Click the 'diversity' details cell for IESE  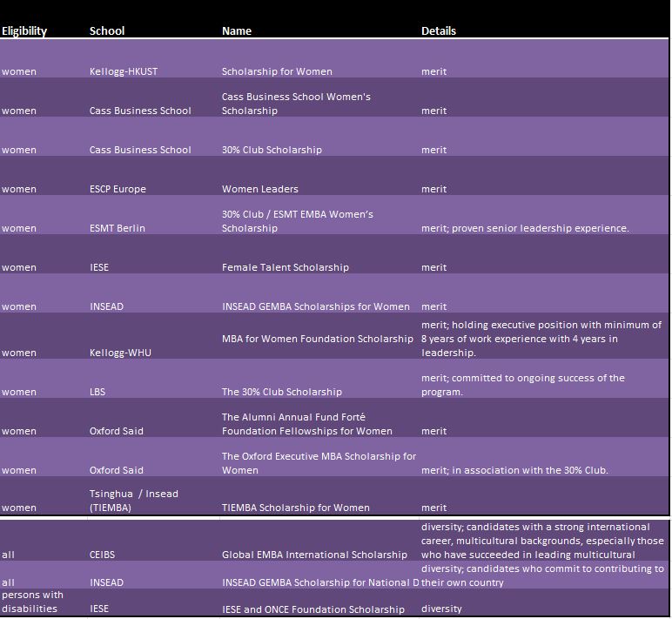click(441, 609)
